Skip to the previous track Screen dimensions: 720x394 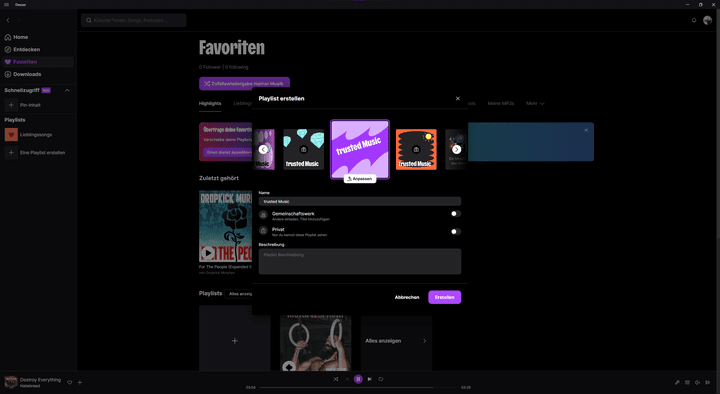(x=347, y=379)
